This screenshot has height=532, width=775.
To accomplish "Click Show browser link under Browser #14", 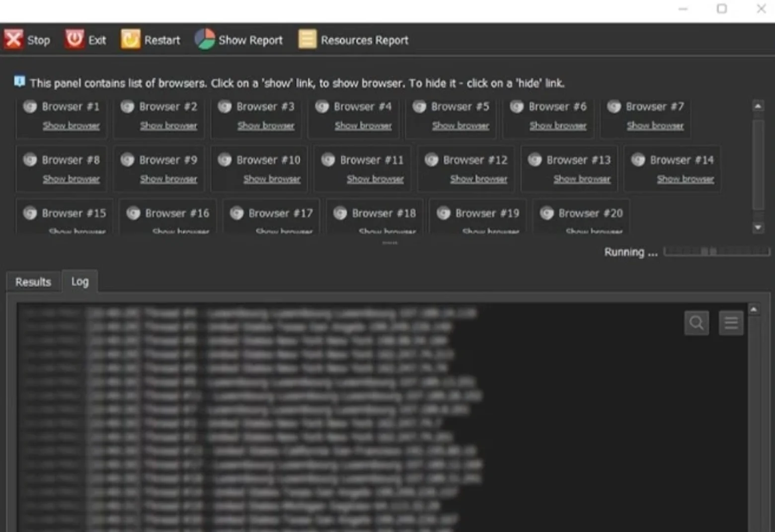I will click(x=686, y=179).
